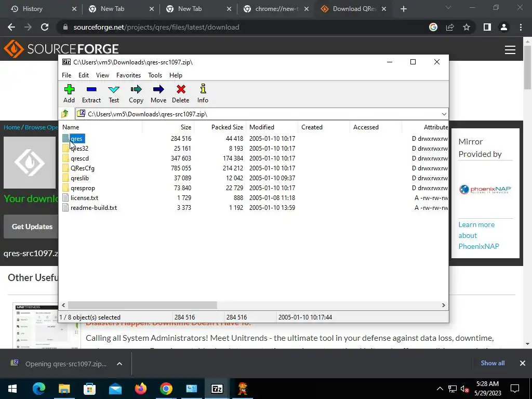Open the Favorites menu in 7-Zip
532x399 pixels.
[x=128, y=75]
